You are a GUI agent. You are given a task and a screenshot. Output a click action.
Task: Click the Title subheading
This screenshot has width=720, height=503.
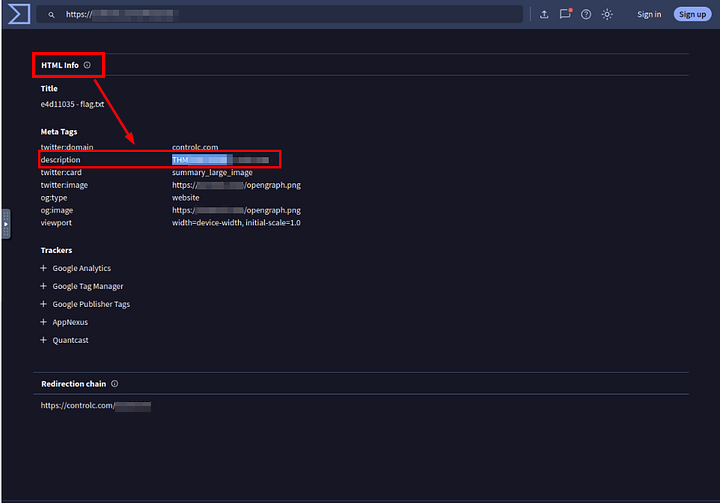point(49,89)
